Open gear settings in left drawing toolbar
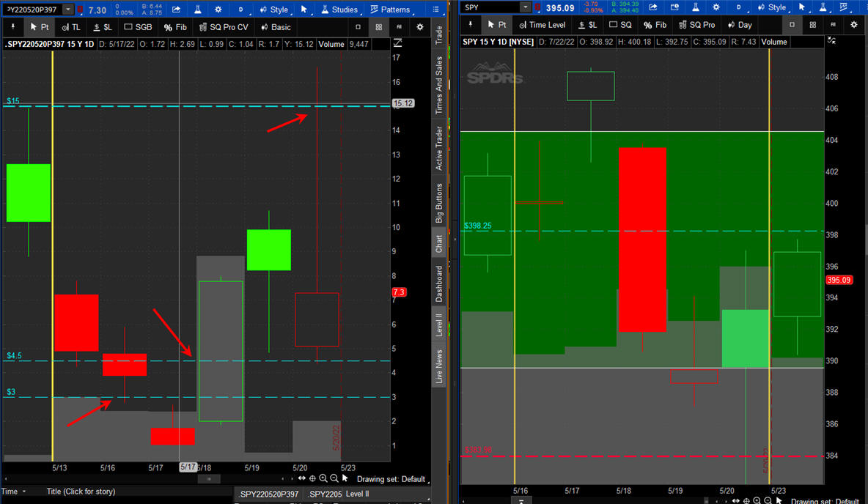Viewport: 868px width, 504px height. (x=420, y=26)
